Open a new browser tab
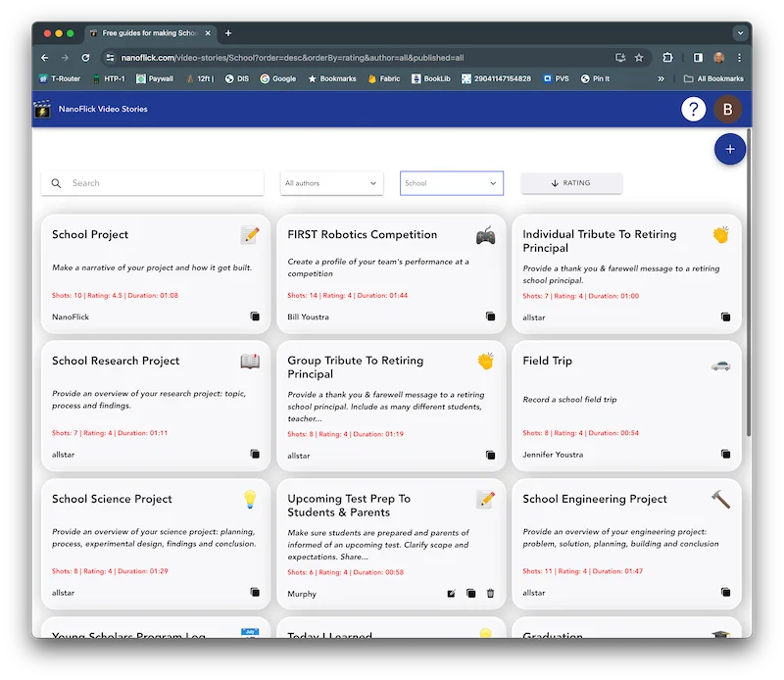The width and height of the screenshot is (784, 680). (228, 33)
